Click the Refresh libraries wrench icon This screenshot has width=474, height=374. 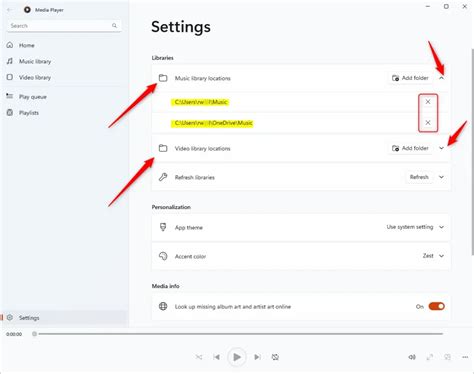tap(163, 177)
